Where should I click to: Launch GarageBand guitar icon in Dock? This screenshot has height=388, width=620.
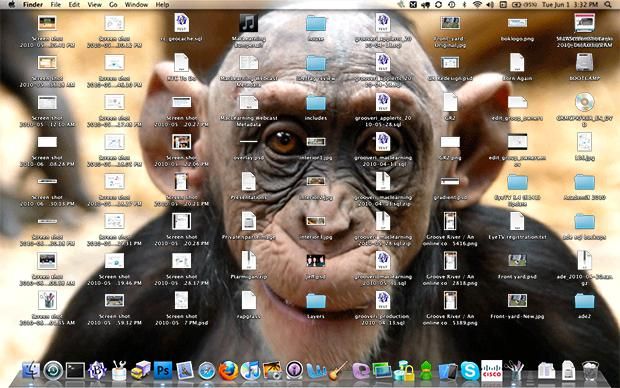[x=338, y=371]
